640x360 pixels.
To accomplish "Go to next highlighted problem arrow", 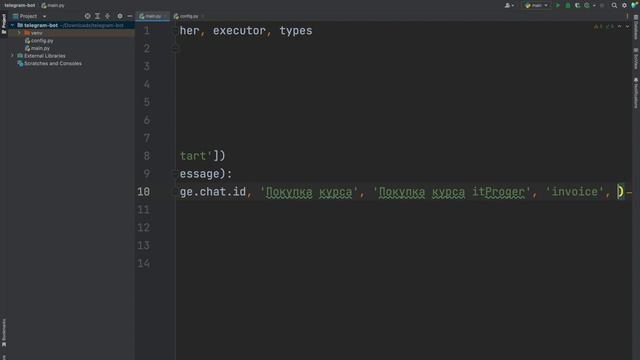I will (x=628, y=27).
